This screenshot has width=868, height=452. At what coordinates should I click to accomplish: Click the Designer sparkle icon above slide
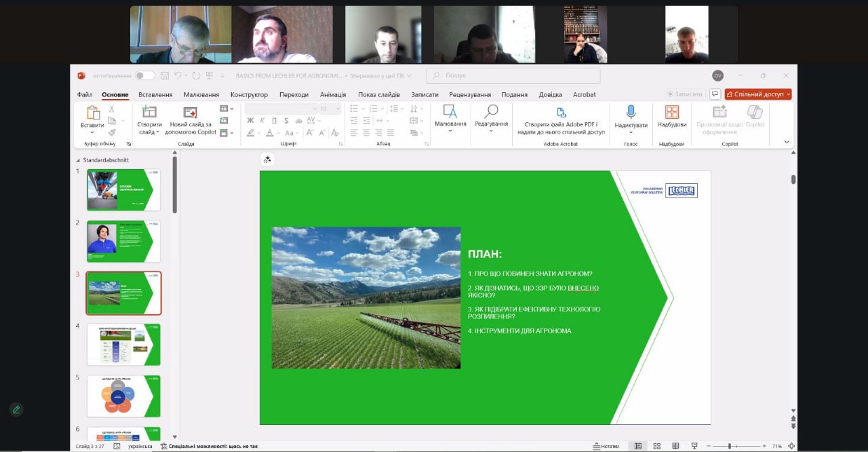click(x=267, y=159)
